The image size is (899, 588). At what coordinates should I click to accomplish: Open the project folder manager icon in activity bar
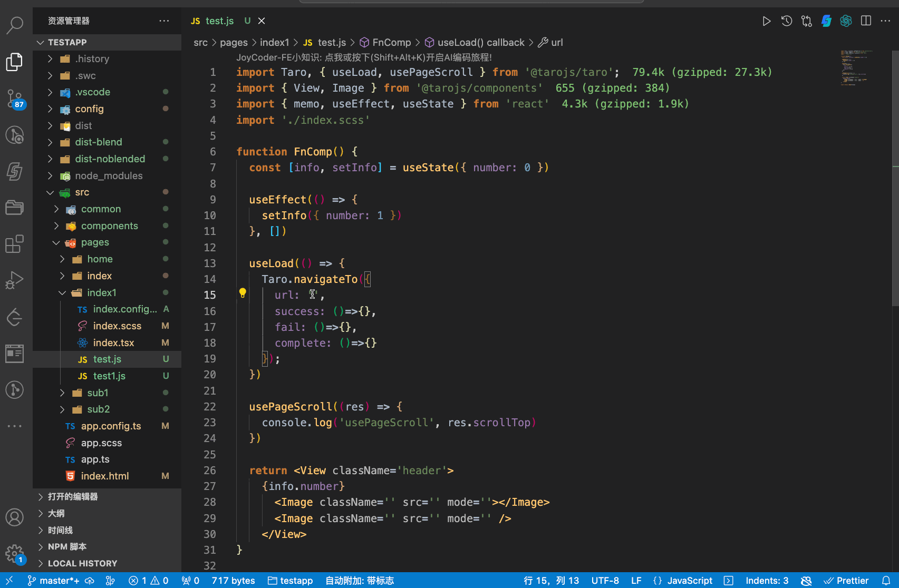(x=15, y=208)
